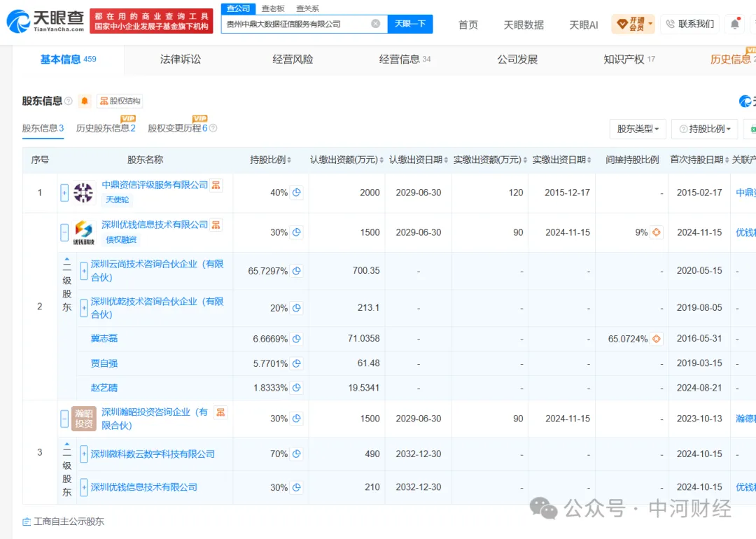Expand the 中鼎资信评级服务有限公司 row

(64, 192)
